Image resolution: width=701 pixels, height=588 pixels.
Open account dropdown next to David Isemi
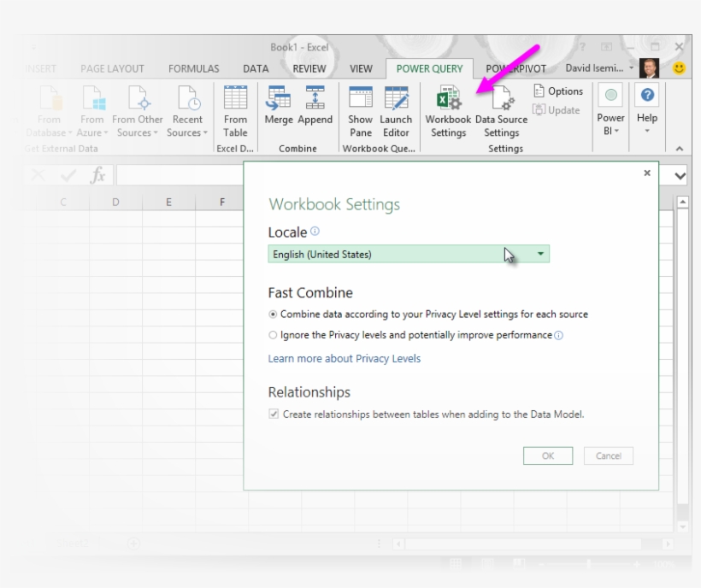(x=631, y=68)
